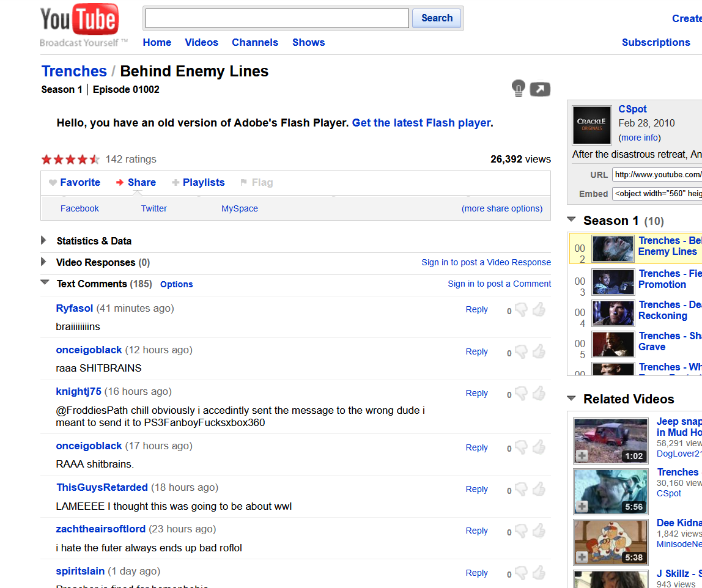
Task: Toggle the lights-off lightbulb icon
Action: click(x=518, y=88)
